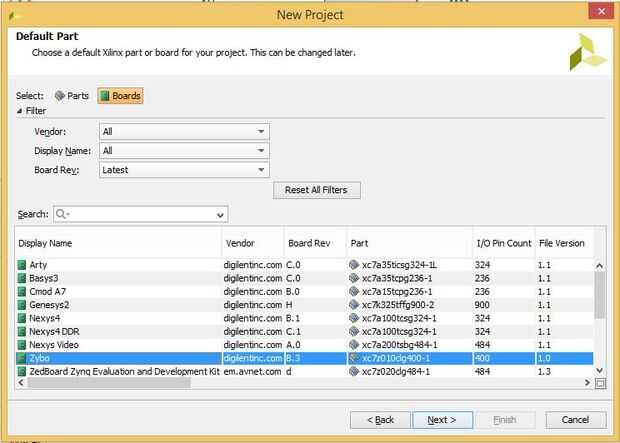This screenshot has height=443, width=620.
Task: Select the Nexys4 DDR board name
Action: pyautogui.click(x=54, y=331)
